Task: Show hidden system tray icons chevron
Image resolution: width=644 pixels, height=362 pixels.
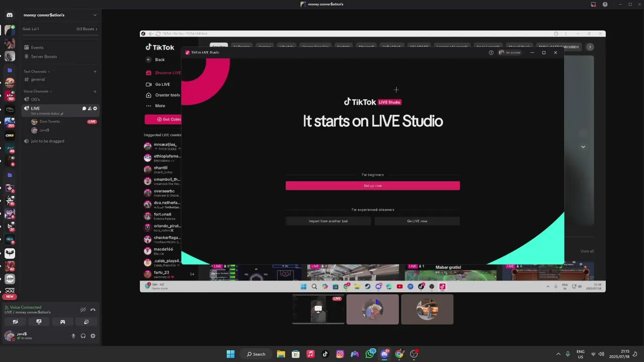Action: (x=558, y=354)
